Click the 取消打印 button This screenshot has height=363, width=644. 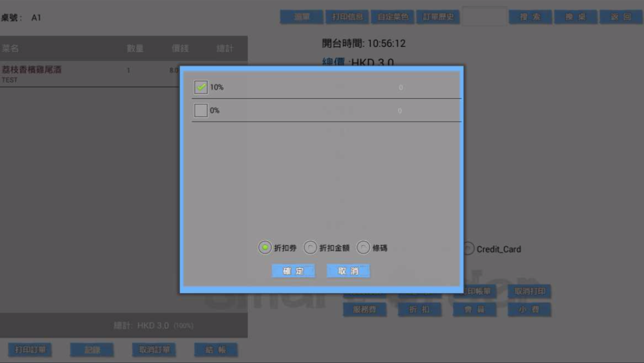point(529,291)
